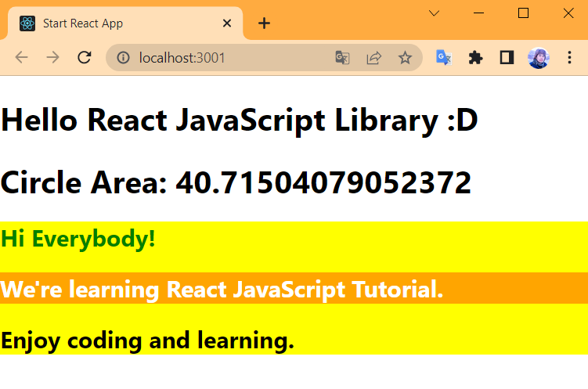Click the green "Hi Everybody!" text
Screen dimensions: 588x389
pyautogui.click(x=78, y=239)
